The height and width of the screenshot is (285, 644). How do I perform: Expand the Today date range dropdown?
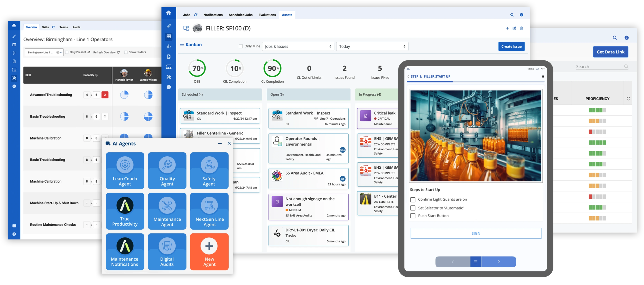pos(372,46)
